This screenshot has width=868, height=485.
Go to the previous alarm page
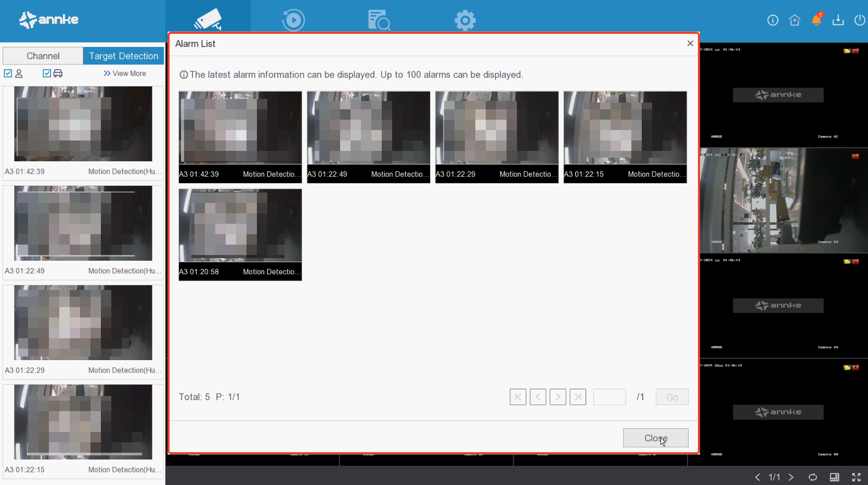538,397
